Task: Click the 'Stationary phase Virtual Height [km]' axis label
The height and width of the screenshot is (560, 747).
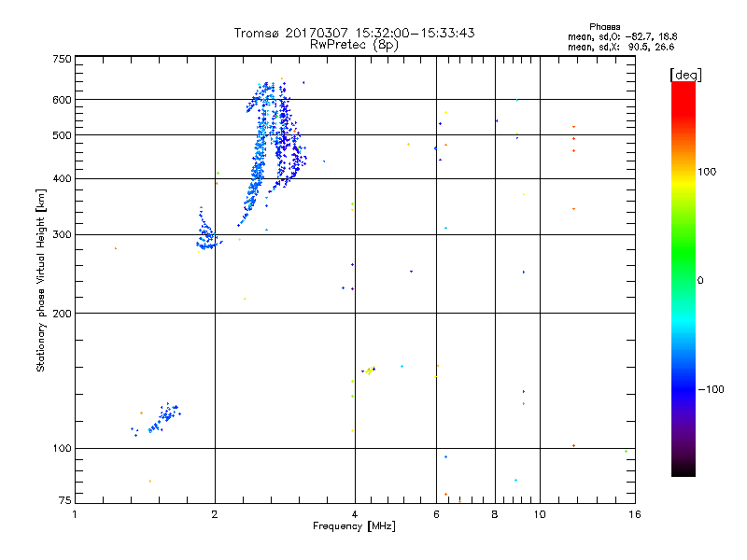Action: point(41,280)
